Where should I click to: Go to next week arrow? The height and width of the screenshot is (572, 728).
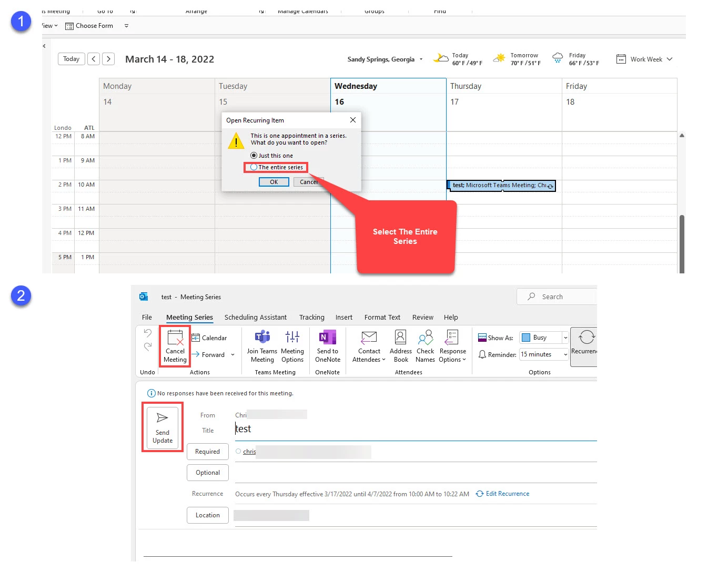click(108, 59)
